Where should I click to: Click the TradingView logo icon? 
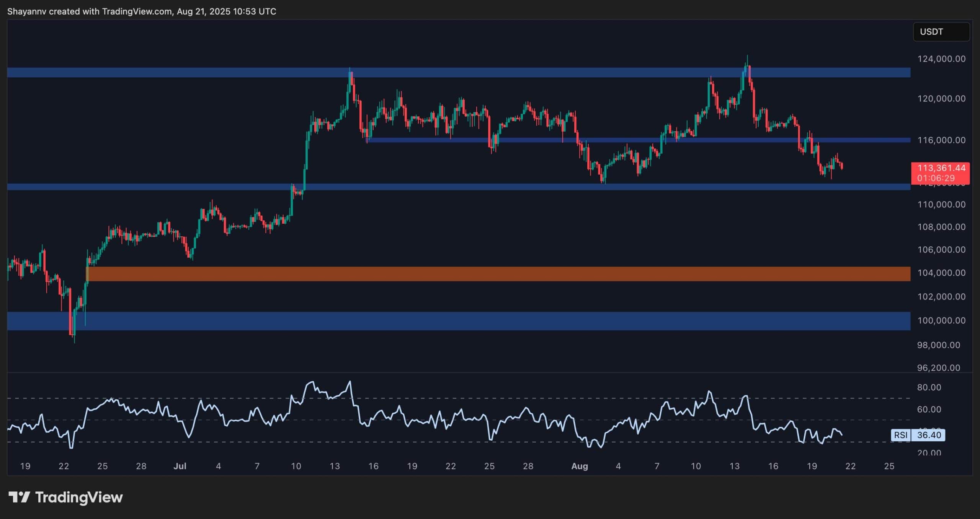(19, 497)
